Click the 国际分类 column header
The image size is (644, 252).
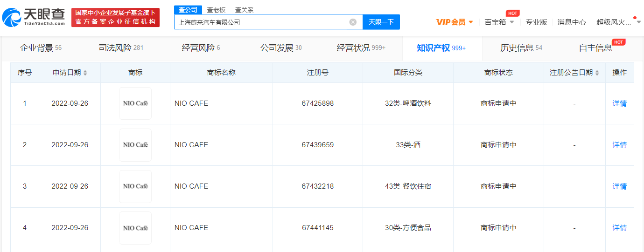408,73
